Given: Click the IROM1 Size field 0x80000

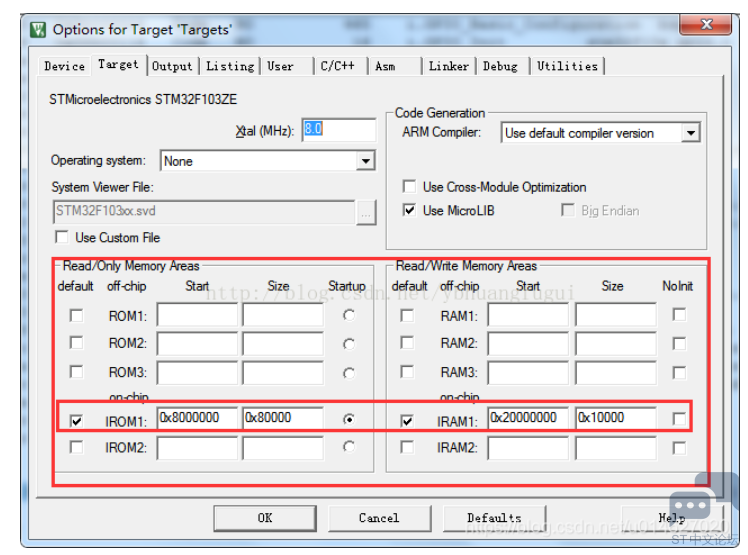Looking at the screenshot, I should 283,418.
